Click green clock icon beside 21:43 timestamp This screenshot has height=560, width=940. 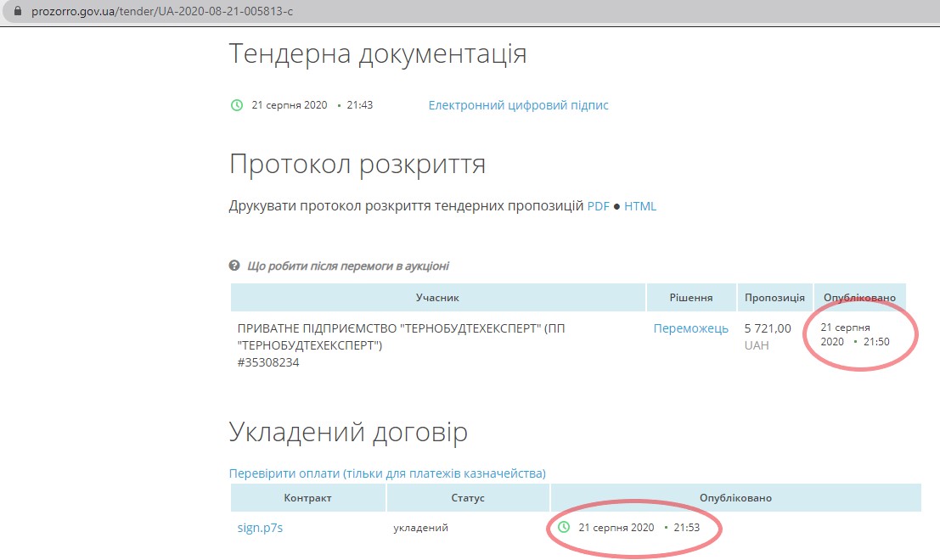237,105
